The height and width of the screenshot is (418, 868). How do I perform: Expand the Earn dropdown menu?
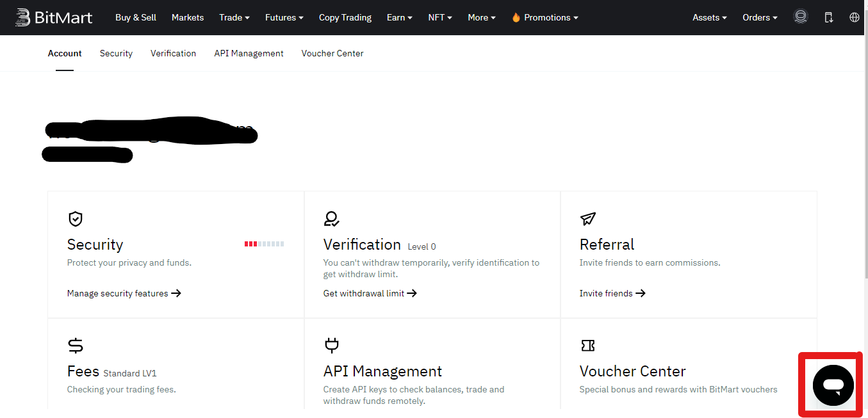[400, 17]
